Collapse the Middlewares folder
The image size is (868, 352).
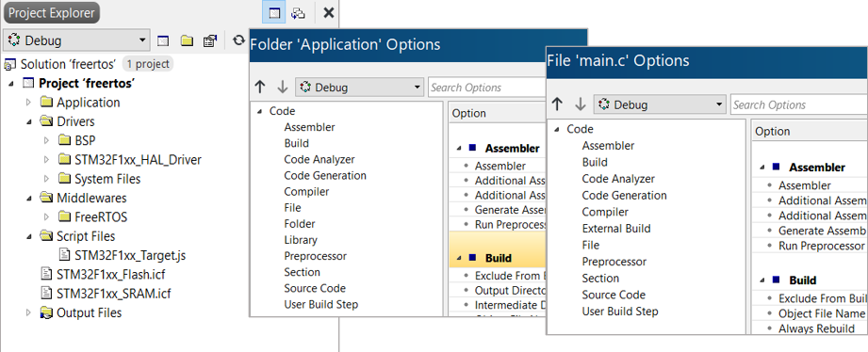29,198
